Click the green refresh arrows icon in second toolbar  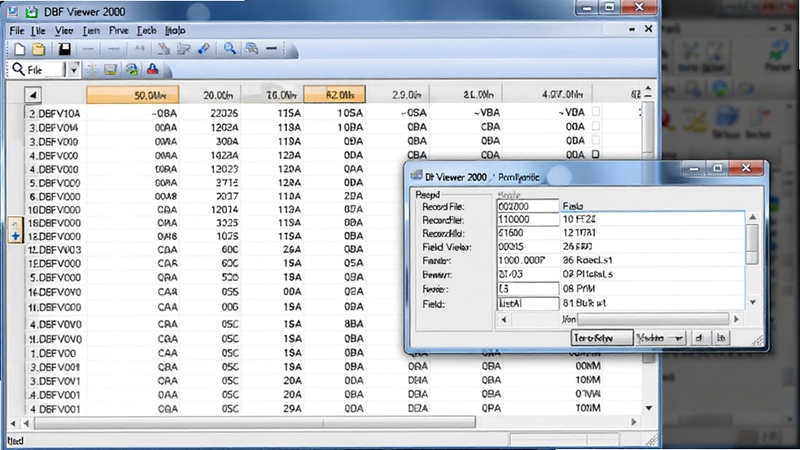click(132, 69)
